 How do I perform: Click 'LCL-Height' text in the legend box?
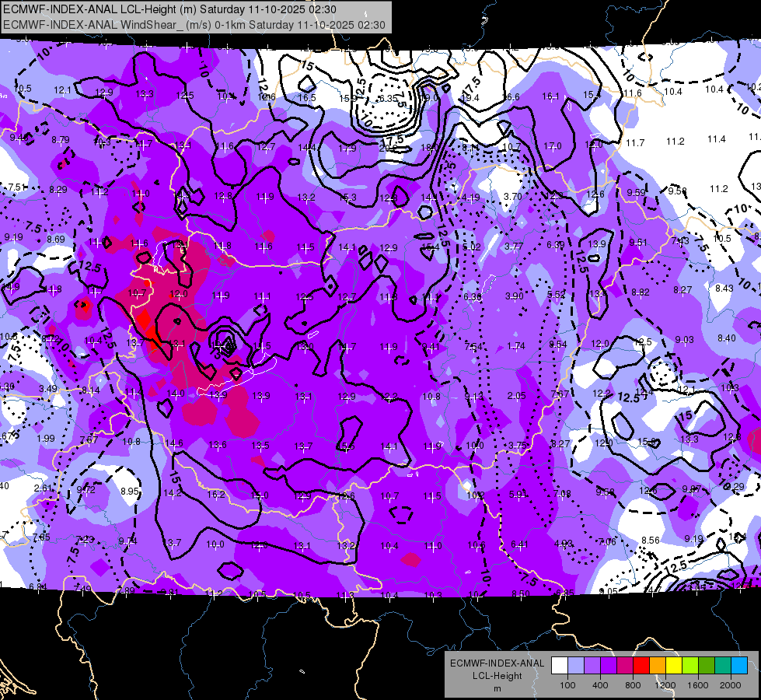(x=497, y=676)
